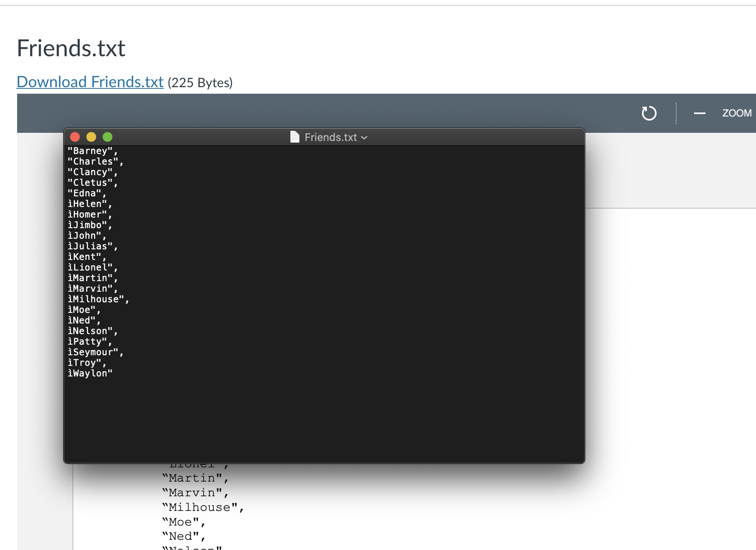This screenshot has width=756, height=550.
Task: Click the "Cletus" line in the editor
Action: click(92, 183)
